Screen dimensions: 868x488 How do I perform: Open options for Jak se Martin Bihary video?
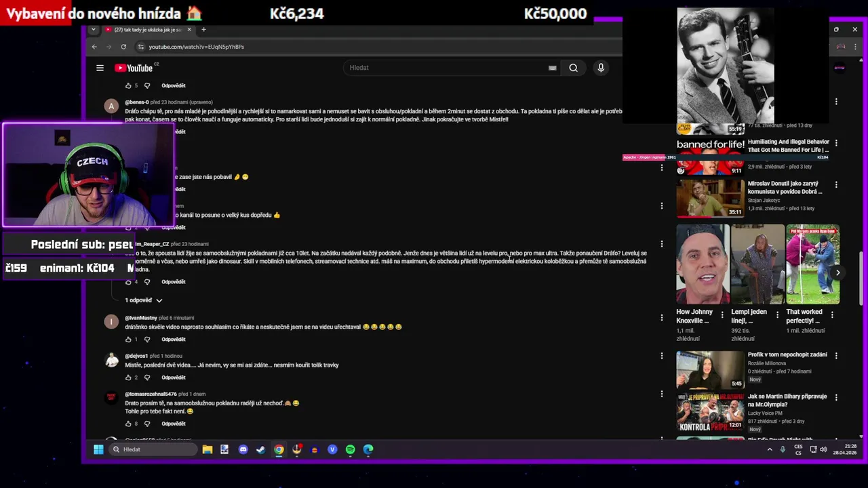[836, 397]
